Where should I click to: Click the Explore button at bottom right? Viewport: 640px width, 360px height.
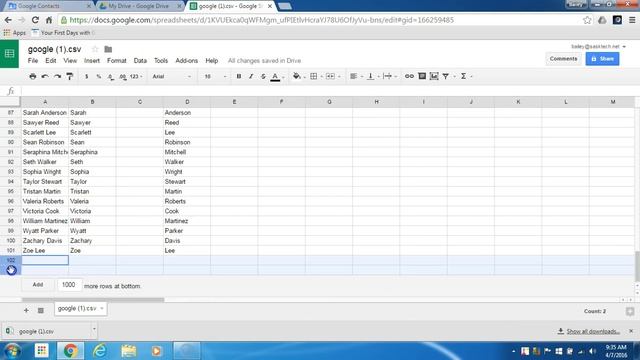click(x=630, y=311)
